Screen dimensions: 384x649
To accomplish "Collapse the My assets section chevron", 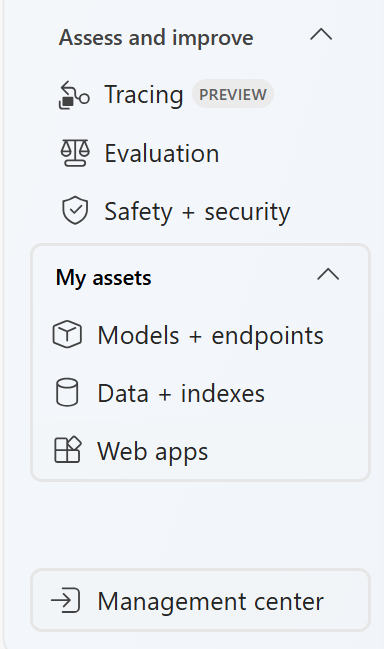I will tap(328, 274).
